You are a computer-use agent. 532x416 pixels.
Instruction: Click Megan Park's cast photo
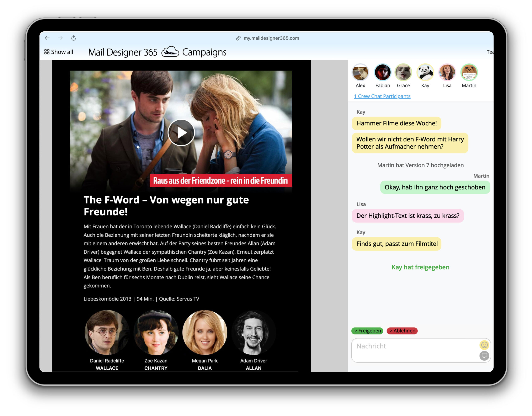205,332
